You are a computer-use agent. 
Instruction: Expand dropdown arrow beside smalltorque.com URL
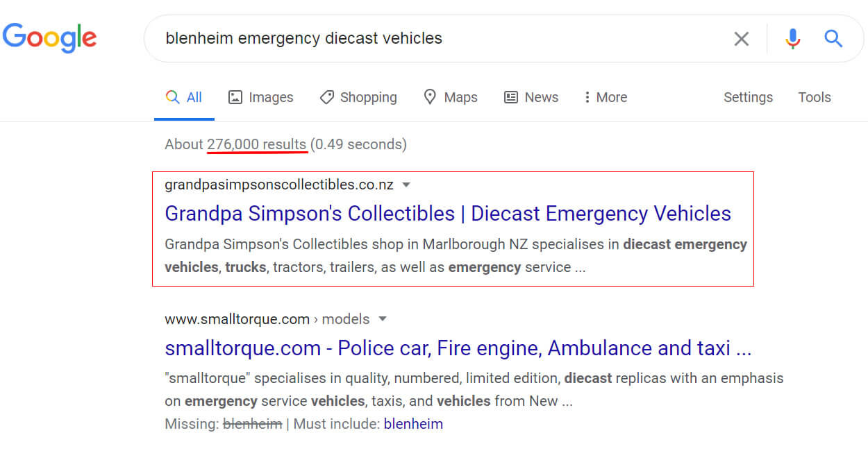pyautogui.click(x=383, y=319)
